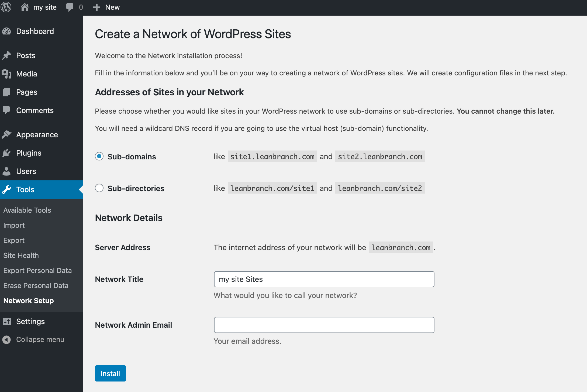Expand Tools submenu items
587x392 pixels.
pyautogui.click(x=25, y=190)
